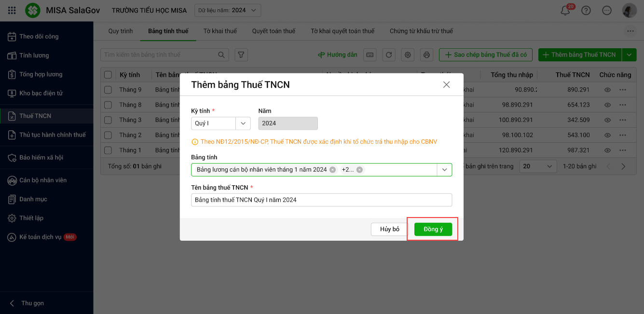Open the app grid launcher
This screenshot has height=314, width=644.
point(13,10)
